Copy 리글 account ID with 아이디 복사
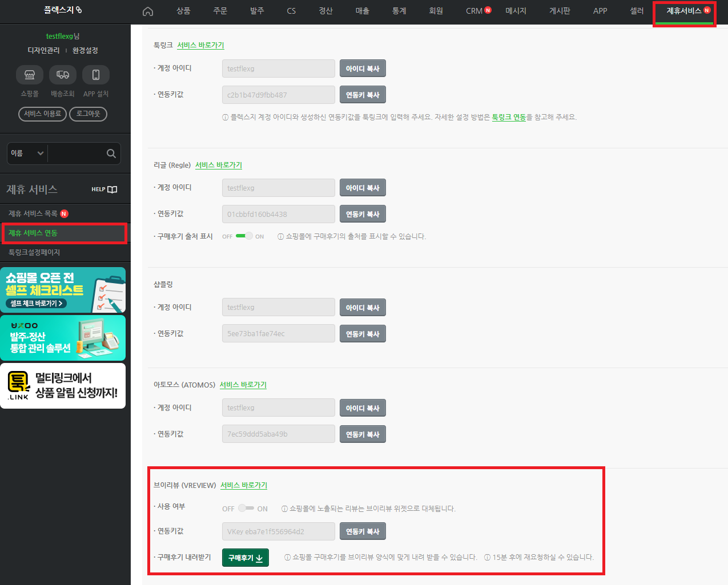 [363, 188]
